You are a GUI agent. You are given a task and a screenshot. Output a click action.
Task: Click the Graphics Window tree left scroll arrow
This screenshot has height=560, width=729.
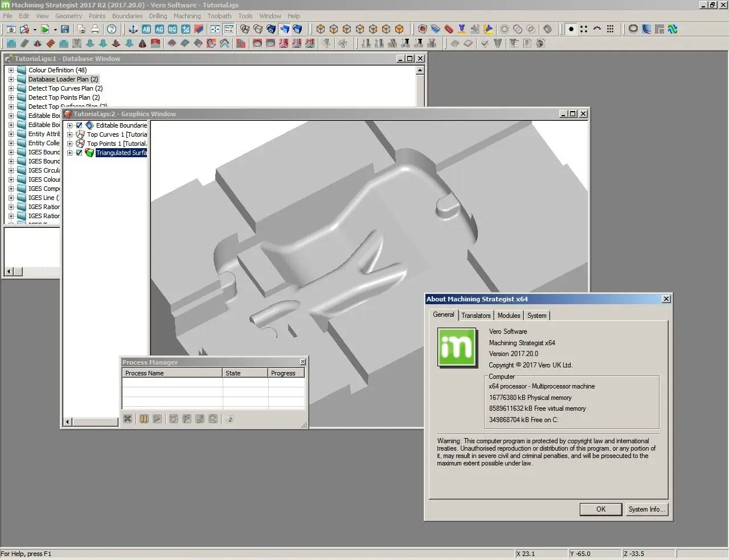(x=67, y=422)
